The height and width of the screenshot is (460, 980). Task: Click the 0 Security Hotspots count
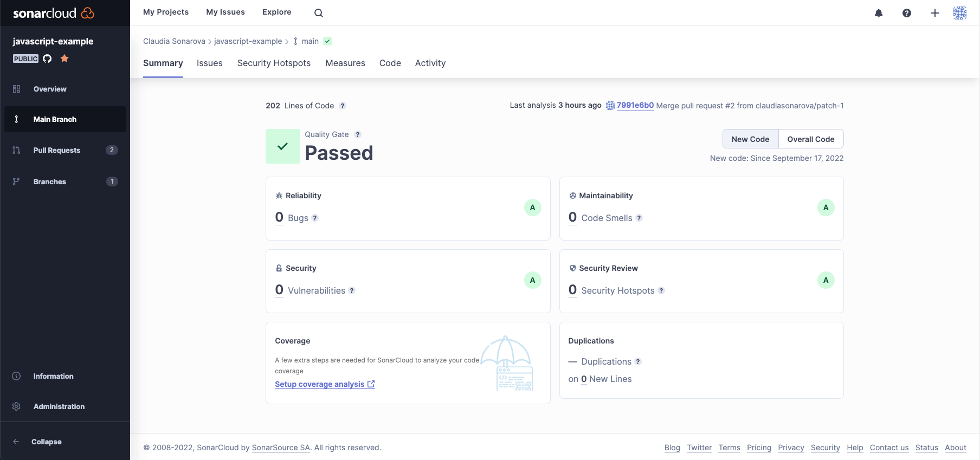click(572, 290)
